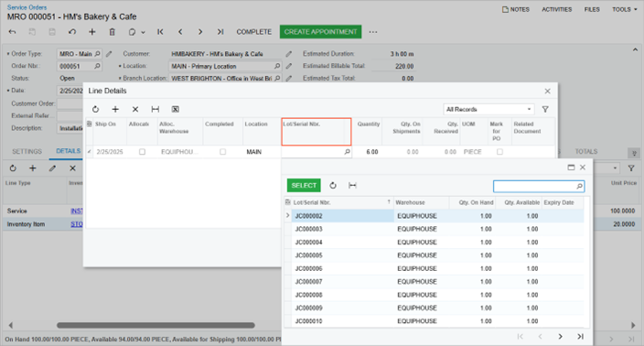The height and width of the screenshot is (346, 644).
Task: Go to last record in main toolbar
Action: tap(220, 32)
